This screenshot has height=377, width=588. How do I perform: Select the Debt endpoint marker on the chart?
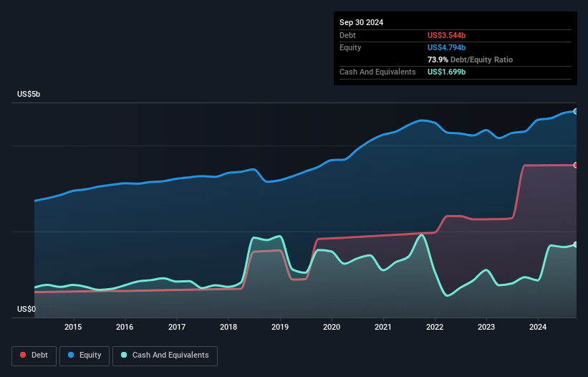(576, 165)
